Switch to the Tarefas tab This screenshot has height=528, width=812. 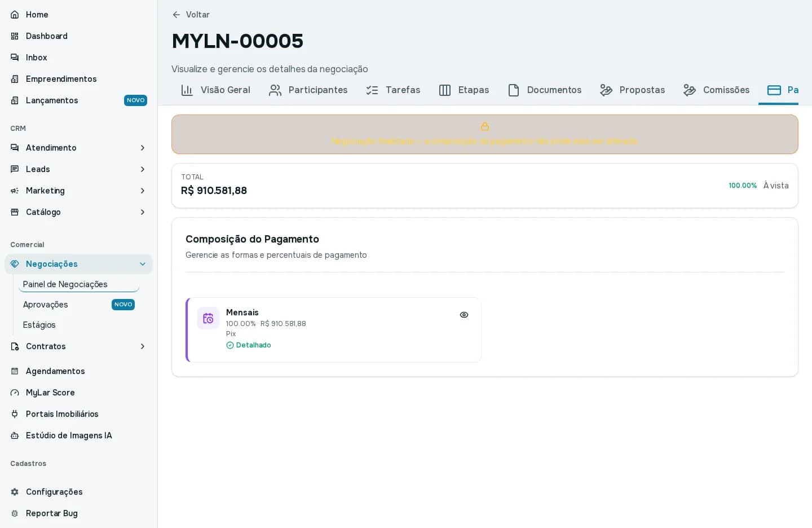pyautogui.click(x=394, y=90)
